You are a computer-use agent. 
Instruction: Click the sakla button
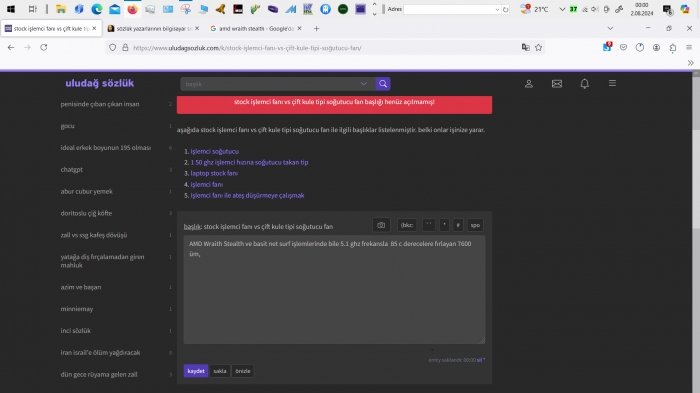[220, 371]
